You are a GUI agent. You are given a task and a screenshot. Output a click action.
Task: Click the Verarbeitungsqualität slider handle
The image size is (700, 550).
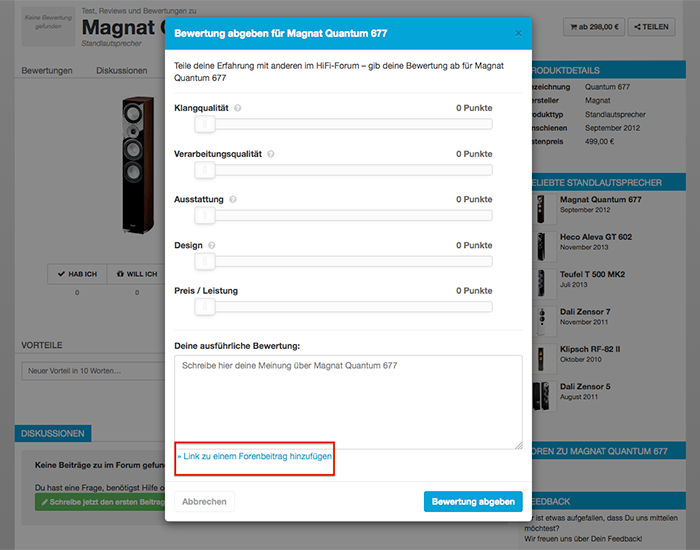[205, 170]
